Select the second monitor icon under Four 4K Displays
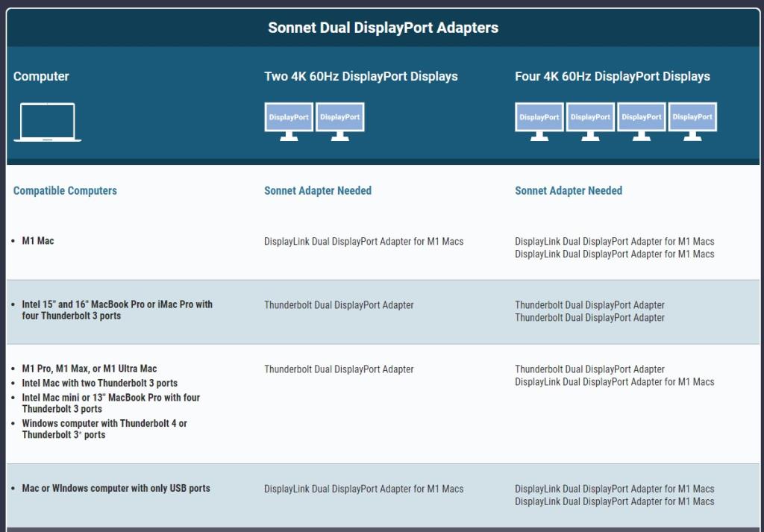The image size is (764, 532). point(590,121)
